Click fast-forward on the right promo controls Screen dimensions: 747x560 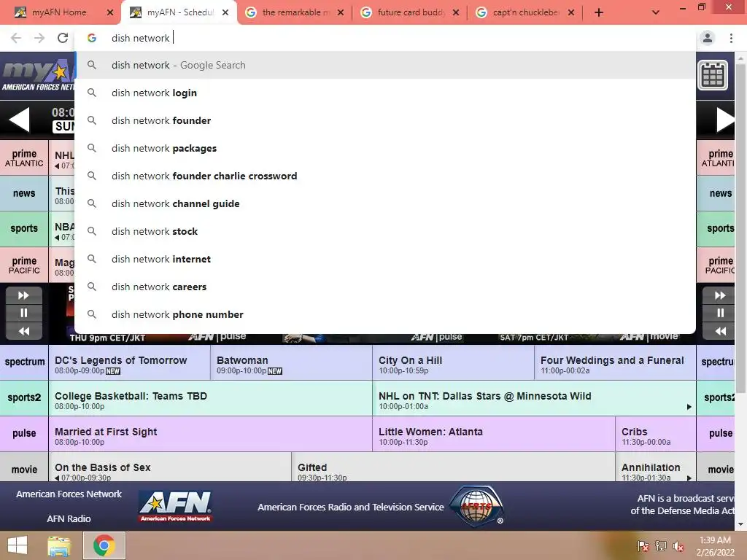click(x=720, y=295)
